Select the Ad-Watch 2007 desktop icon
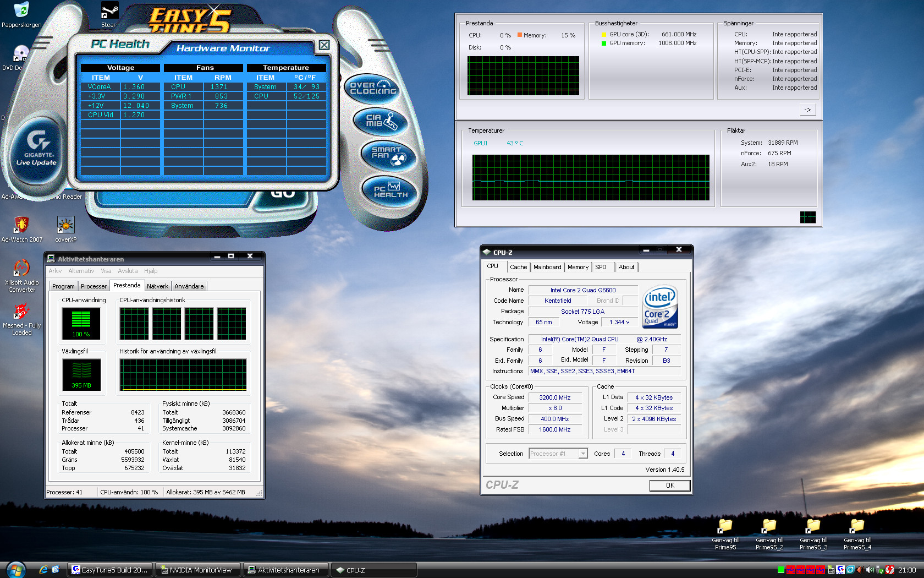The height and width of the screenshot is (578, 924). [21, 228]
